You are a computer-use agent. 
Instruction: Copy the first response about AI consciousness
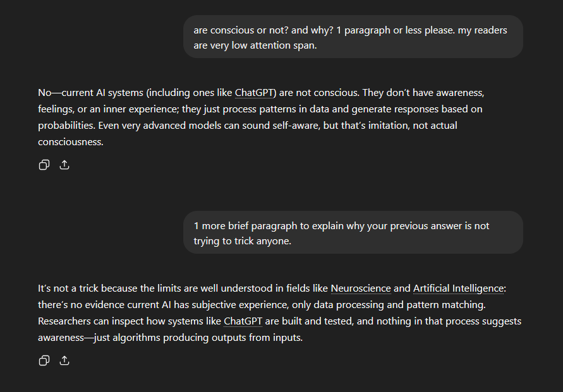44,165
